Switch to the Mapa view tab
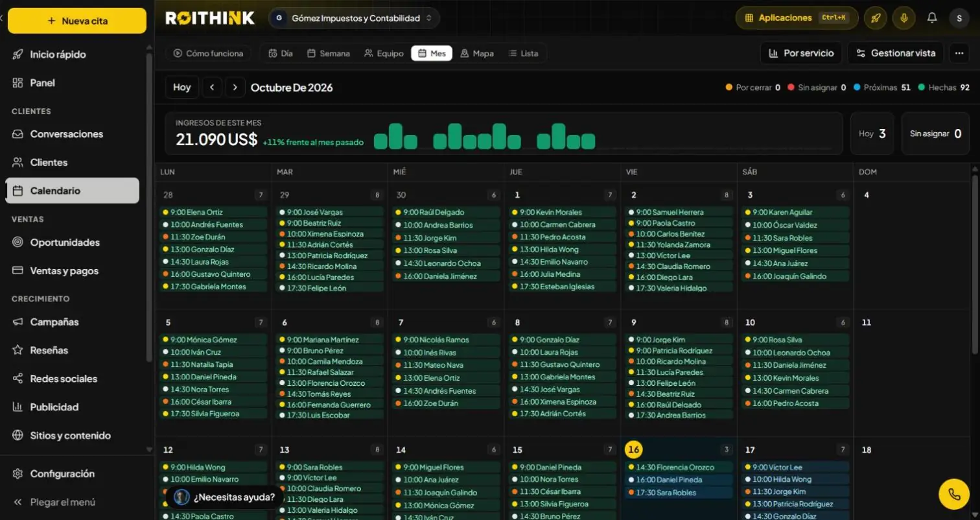 coord(476,53)
